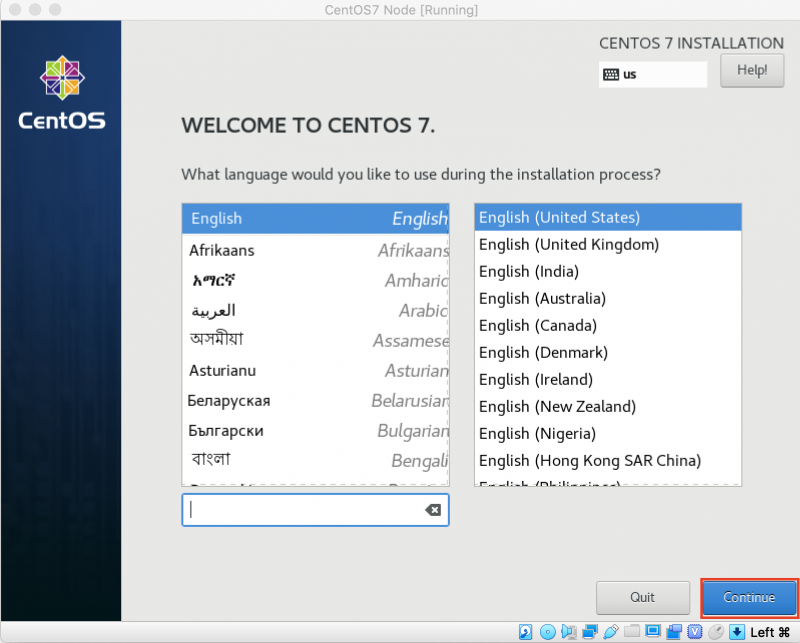Pick English (Canada) locale
The width and height of the screenshot is (800, 643).
(608, 326)
